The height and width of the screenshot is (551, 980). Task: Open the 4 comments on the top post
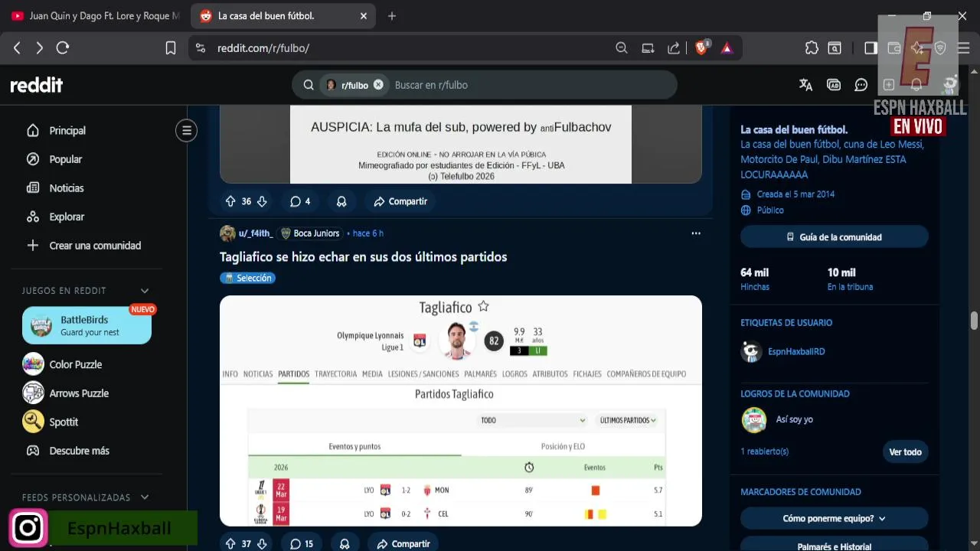click(299, 201)
